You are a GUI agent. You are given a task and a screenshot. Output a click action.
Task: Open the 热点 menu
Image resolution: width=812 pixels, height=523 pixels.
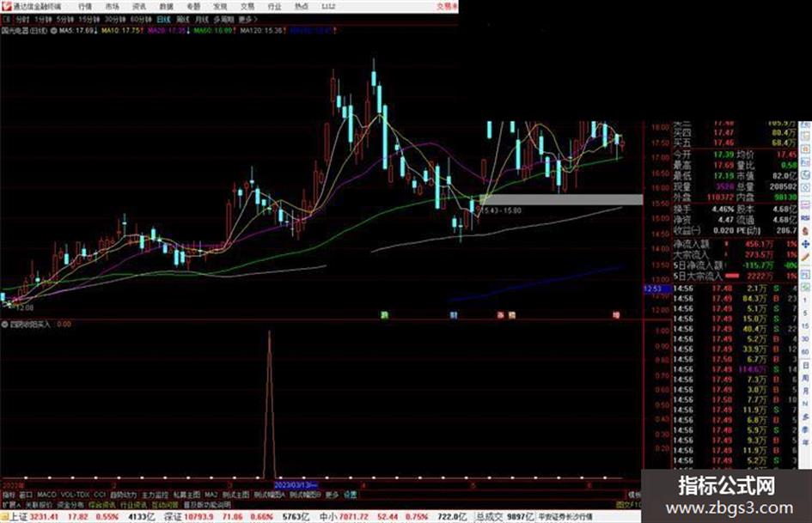point(302,7)
